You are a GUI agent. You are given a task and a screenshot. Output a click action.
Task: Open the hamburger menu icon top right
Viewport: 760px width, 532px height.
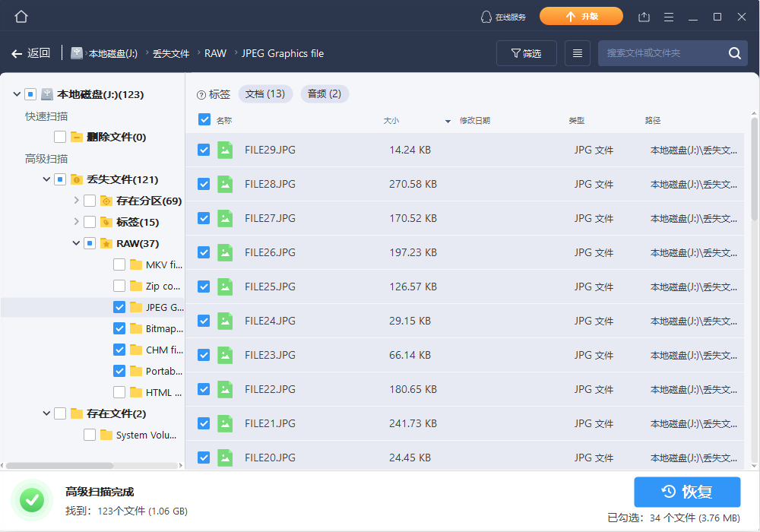(x=669, y=15)
